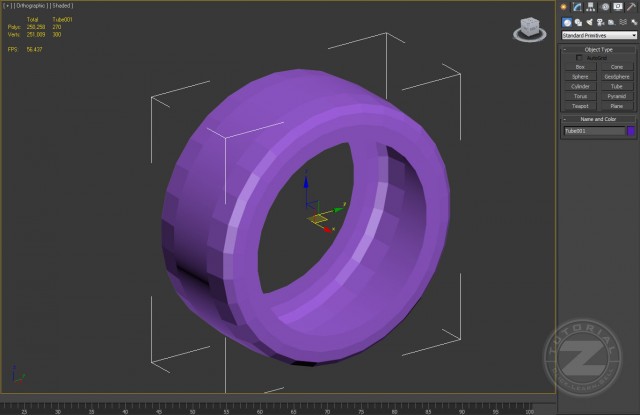Open the Shaded viewport label menu
The image size is (640, 415).
pos(62,6)
